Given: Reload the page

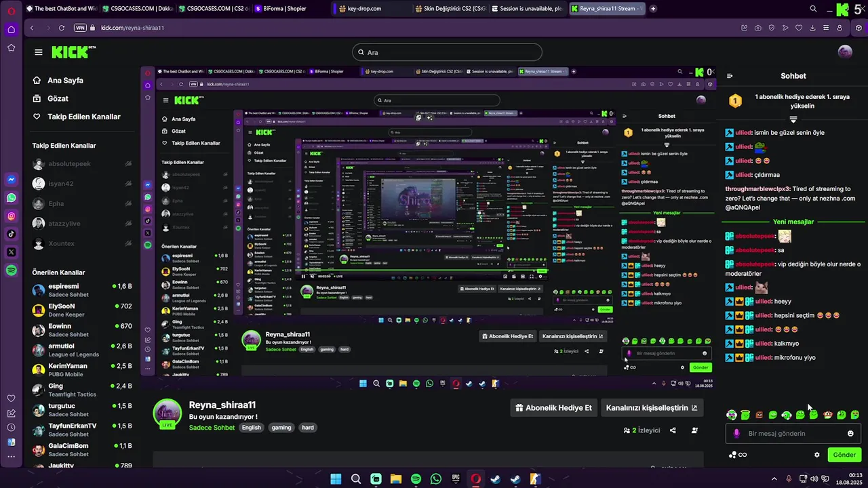Looking at the screenshot, I should 62,28.
